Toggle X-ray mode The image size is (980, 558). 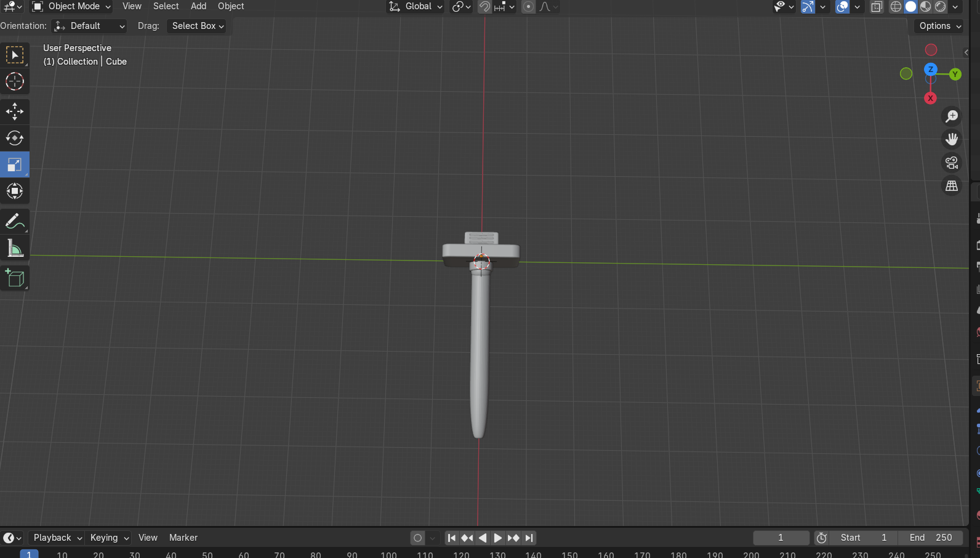[877, 7]
